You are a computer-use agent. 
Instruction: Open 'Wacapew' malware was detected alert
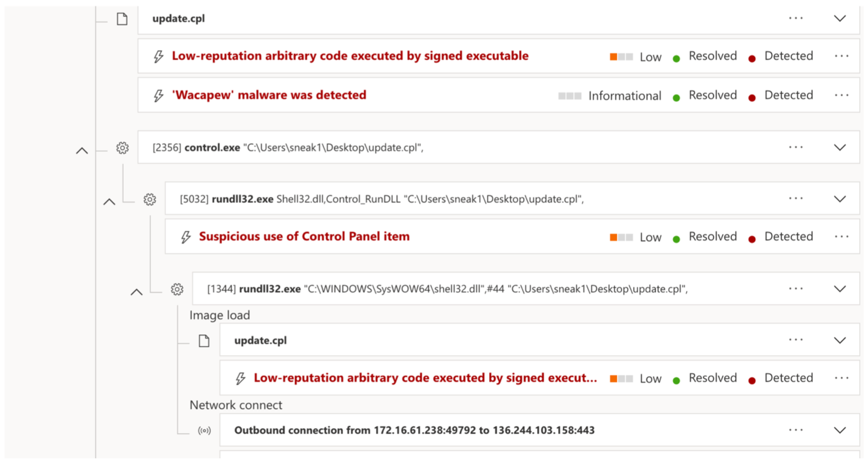269,95
